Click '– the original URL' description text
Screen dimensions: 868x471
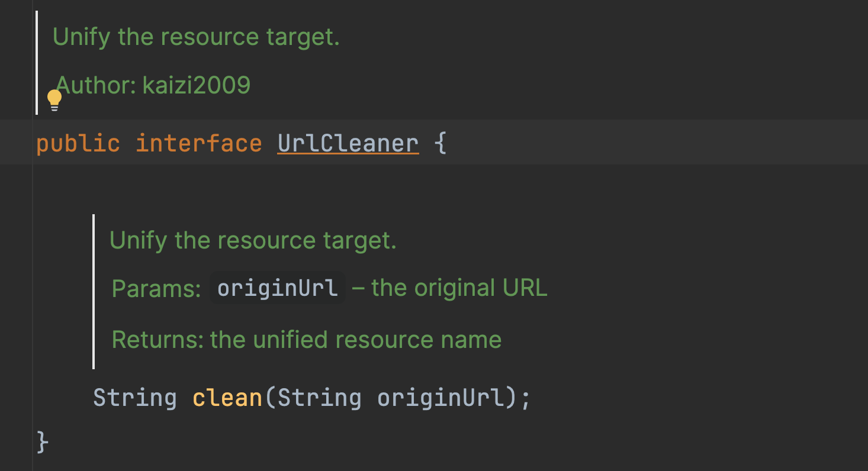449,288
